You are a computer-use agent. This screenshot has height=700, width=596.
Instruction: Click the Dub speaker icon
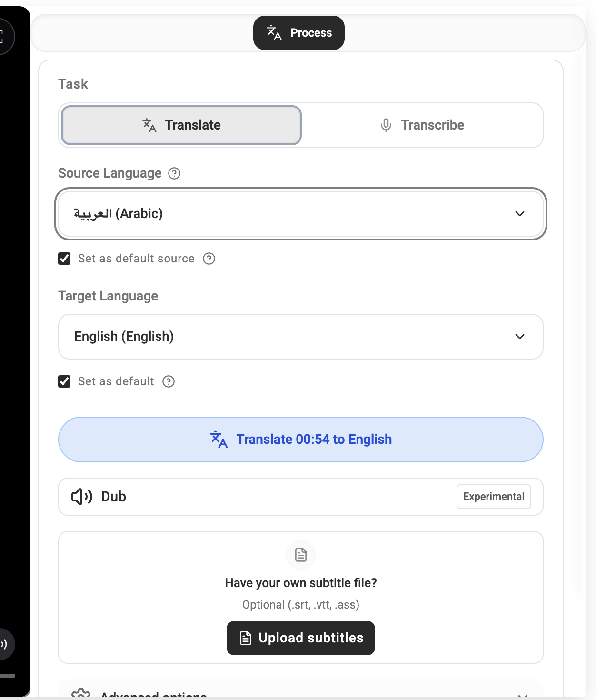[x=81, y=497]
